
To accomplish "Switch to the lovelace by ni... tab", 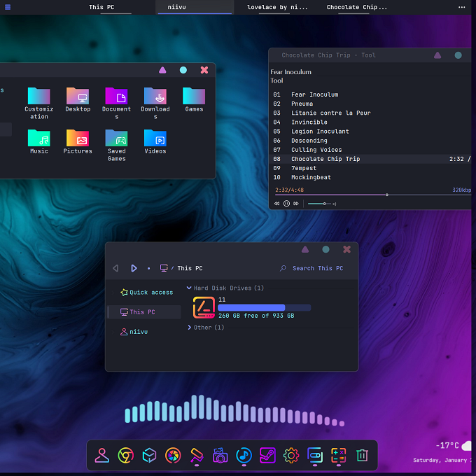I will [x=277, y=7].
